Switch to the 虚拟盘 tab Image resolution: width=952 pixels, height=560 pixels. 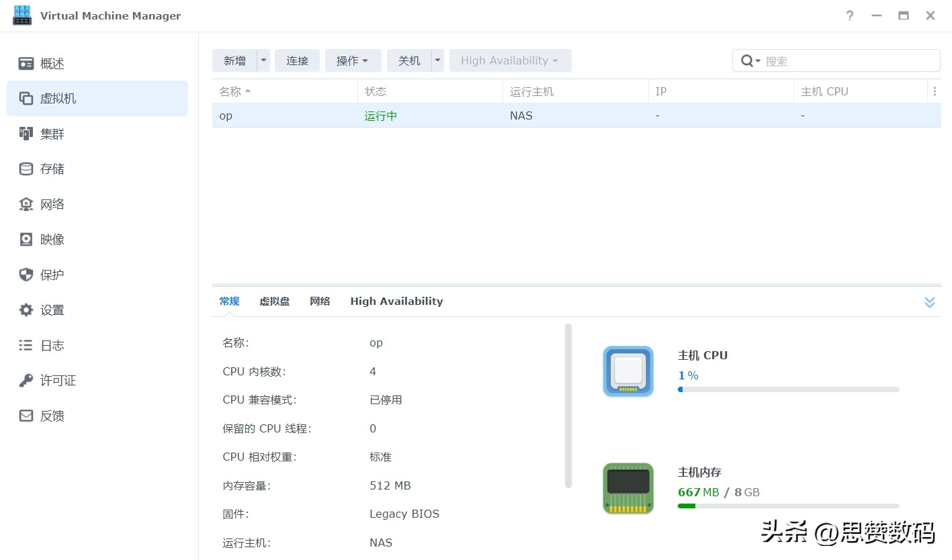point(274,301)
